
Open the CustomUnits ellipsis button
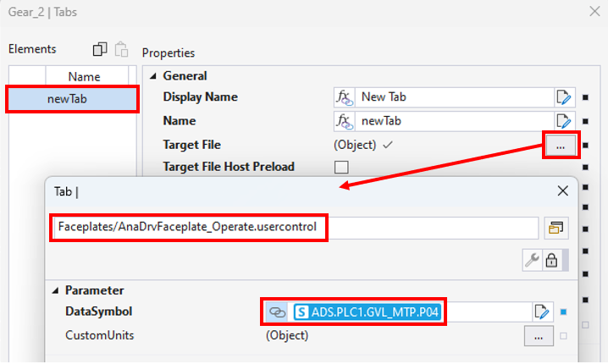click(x=538, y=336)
